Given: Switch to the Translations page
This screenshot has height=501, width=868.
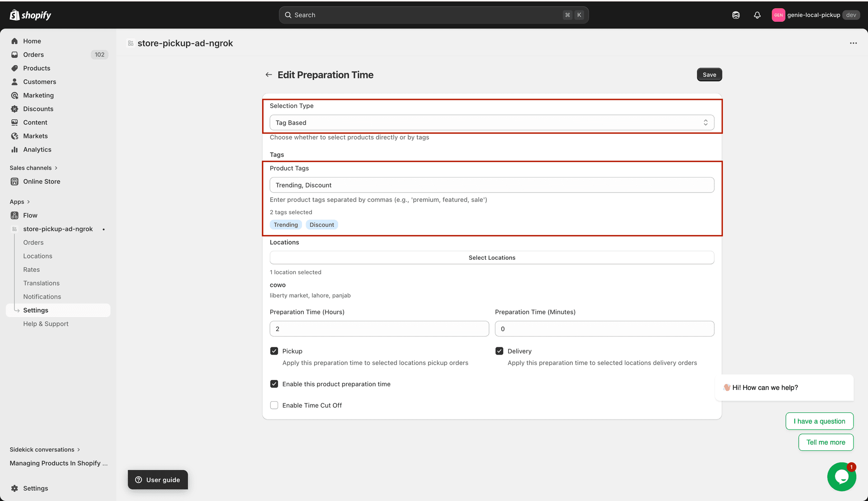Looking at the screenshot, I should click(41, 283).
